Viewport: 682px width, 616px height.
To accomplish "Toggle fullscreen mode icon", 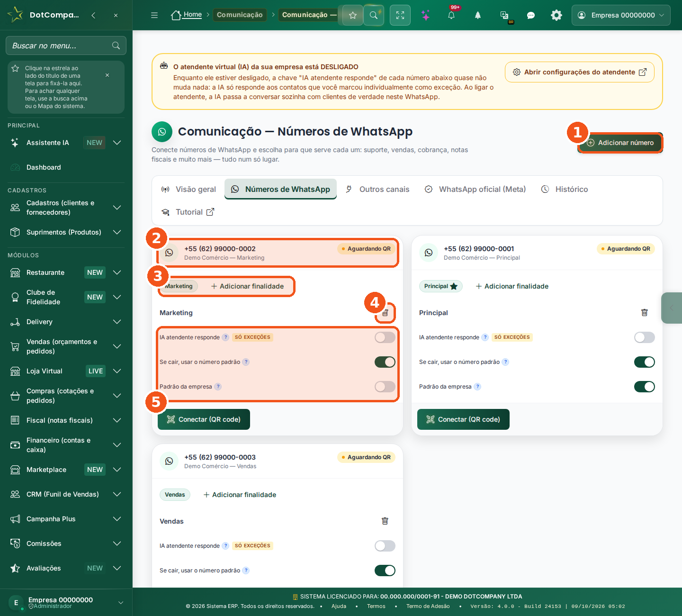I will [400, 15].
